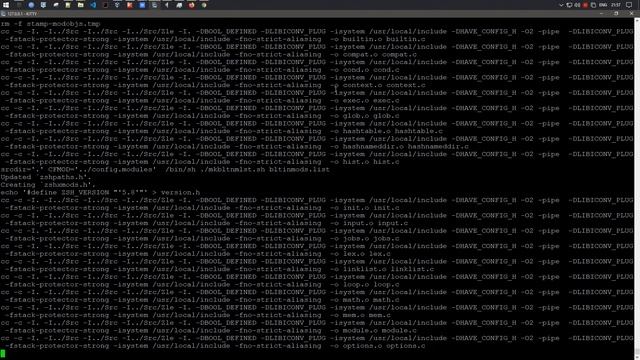The width and height of the screenshot is (640, 360).
Task: Click the green terminal cursor block
Action: [3, 353]
